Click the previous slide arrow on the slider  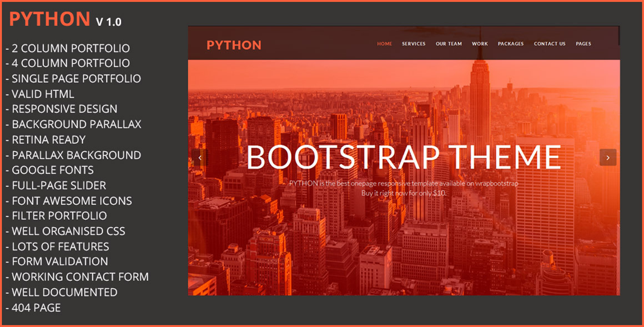click(200, 157)
